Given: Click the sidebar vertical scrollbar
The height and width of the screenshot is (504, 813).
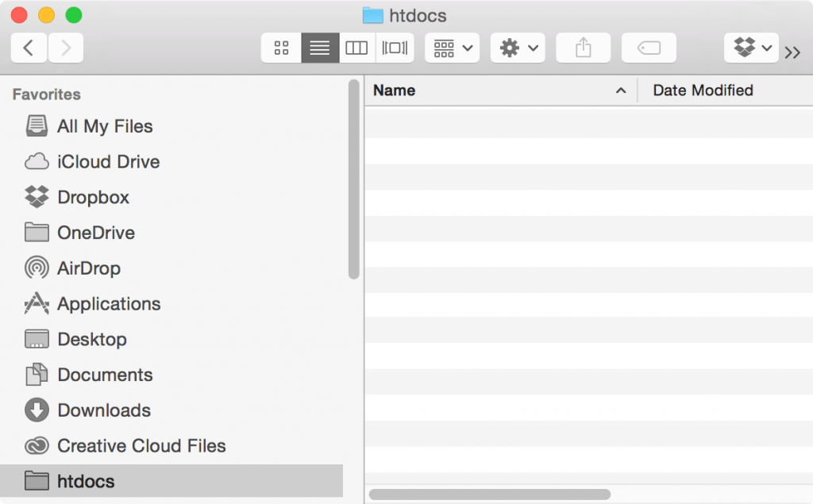Looking at the screenshot, I should 354,179.
